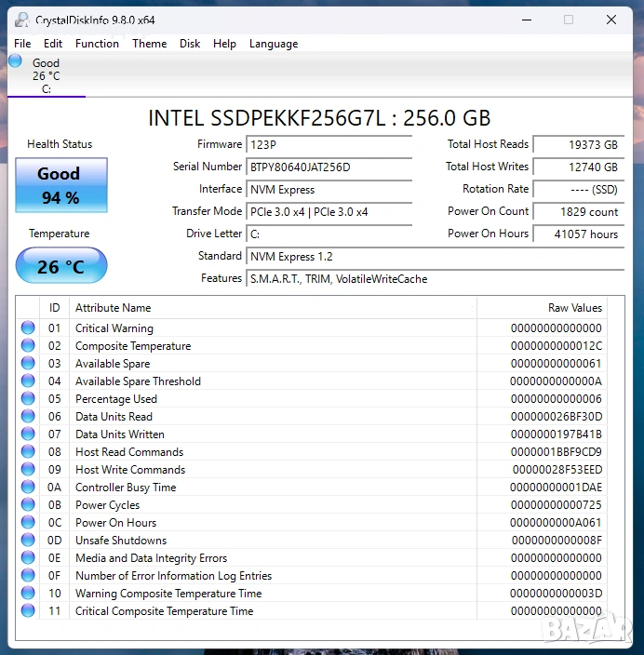Click the status orb next to Percentage Used
644x655 pixels.
[x=28, y=399]
